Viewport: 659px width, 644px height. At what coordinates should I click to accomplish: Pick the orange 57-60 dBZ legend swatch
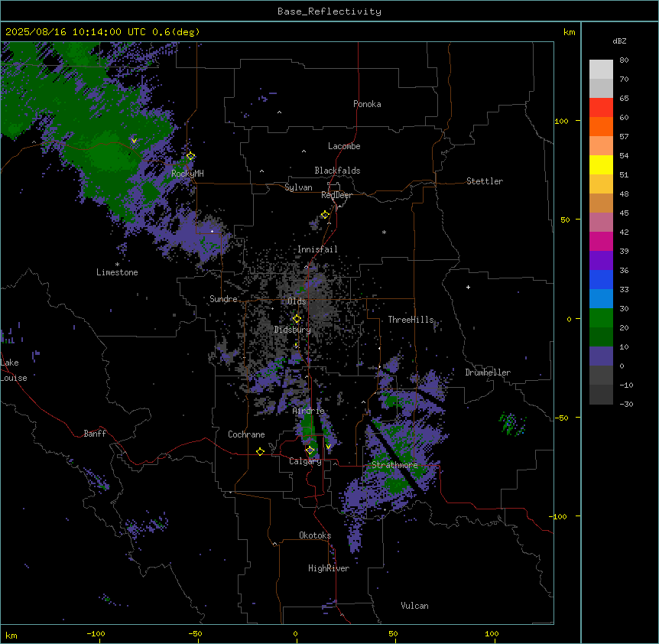pyautogui.click(x=601, y=126)
